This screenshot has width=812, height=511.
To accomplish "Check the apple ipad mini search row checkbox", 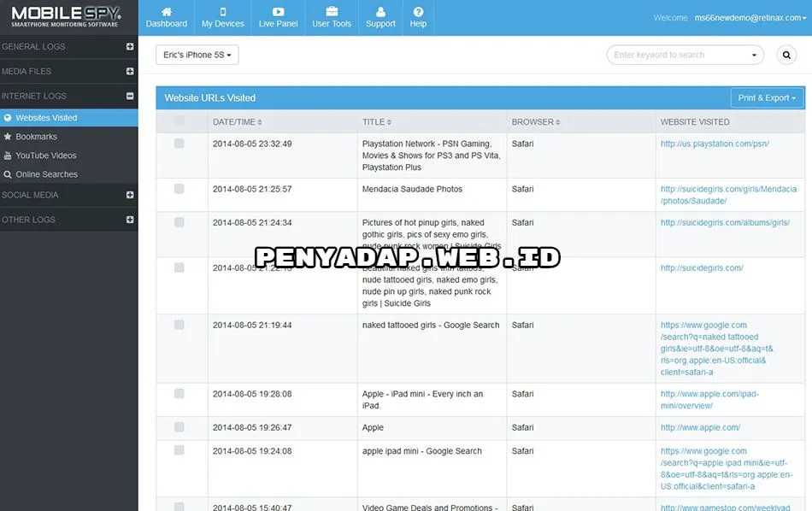I will pyautogui.click(x=179, y=450).
